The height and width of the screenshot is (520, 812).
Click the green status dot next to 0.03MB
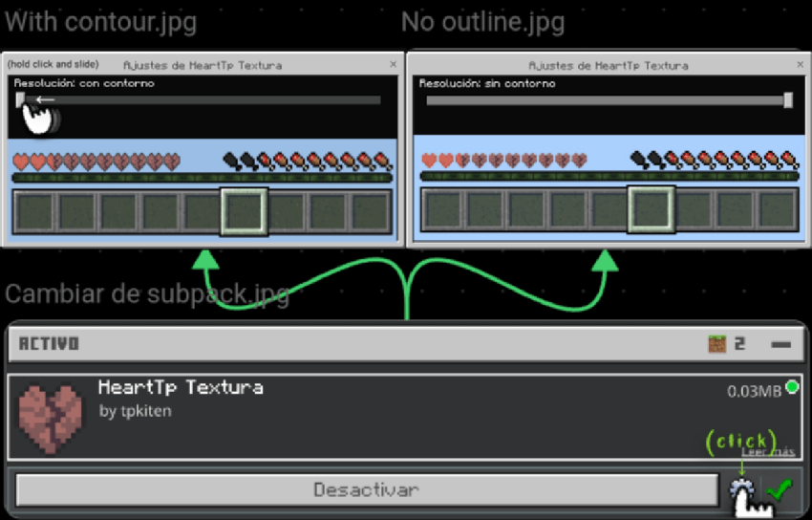tap(792, 387)
